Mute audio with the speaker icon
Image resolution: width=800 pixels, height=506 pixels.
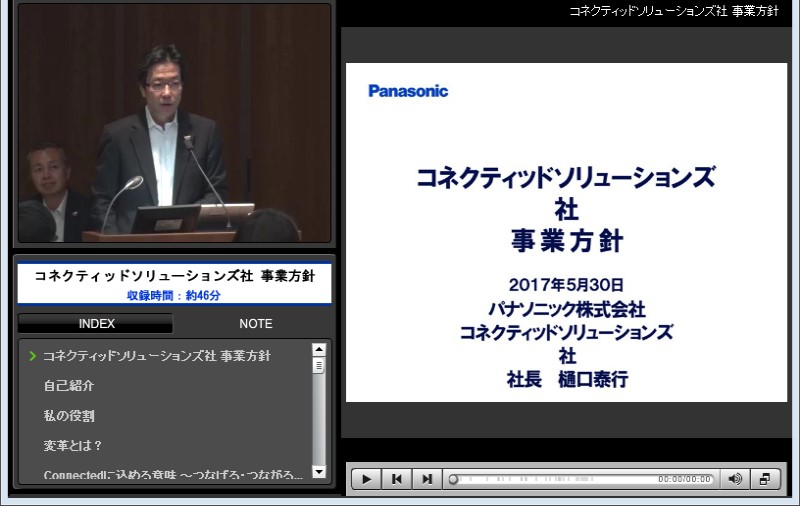click(x=735, y=479)
